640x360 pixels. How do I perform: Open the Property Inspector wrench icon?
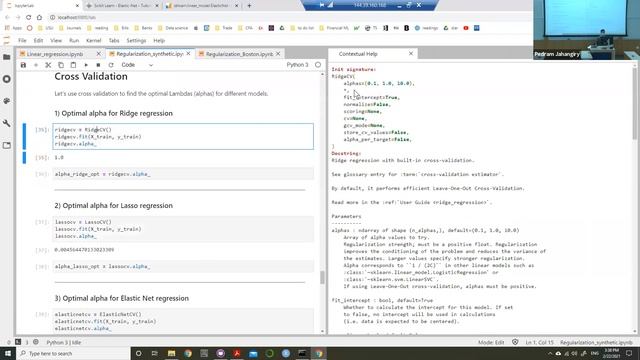7,123
